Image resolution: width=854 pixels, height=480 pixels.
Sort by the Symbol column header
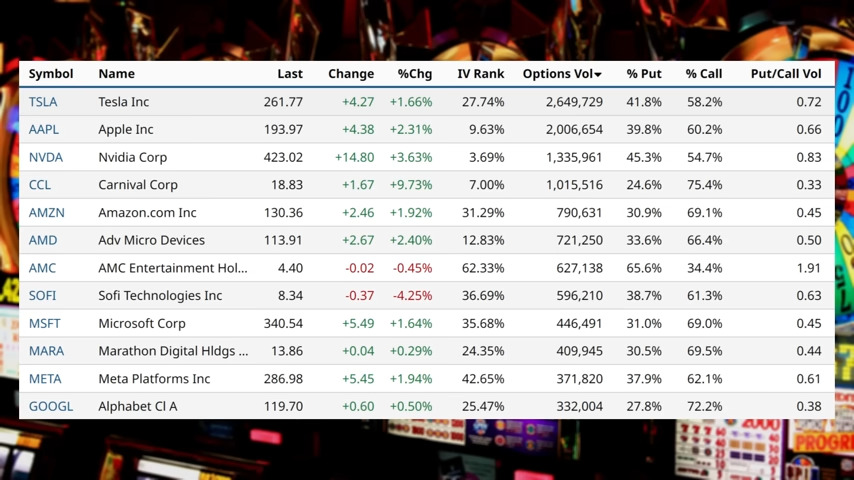point(51,74)
